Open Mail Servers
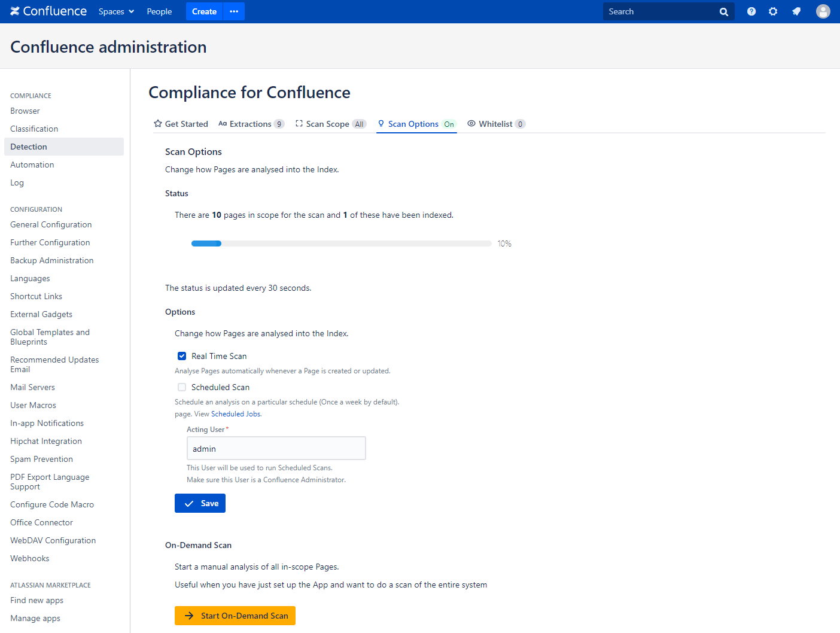 [32, 387]
